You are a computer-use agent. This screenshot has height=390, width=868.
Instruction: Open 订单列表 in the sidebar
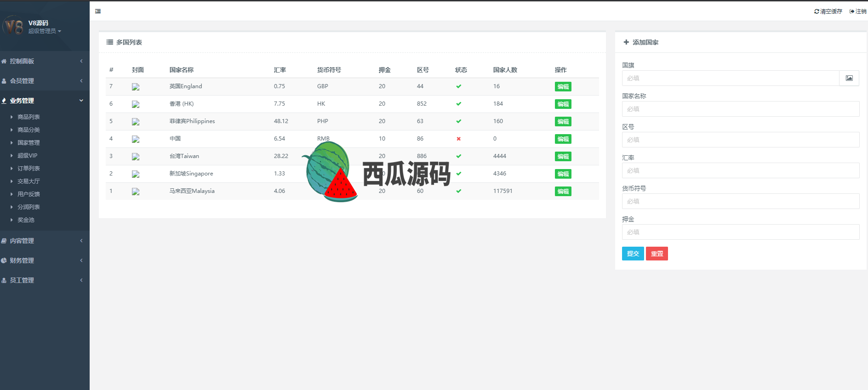[29, 169]
